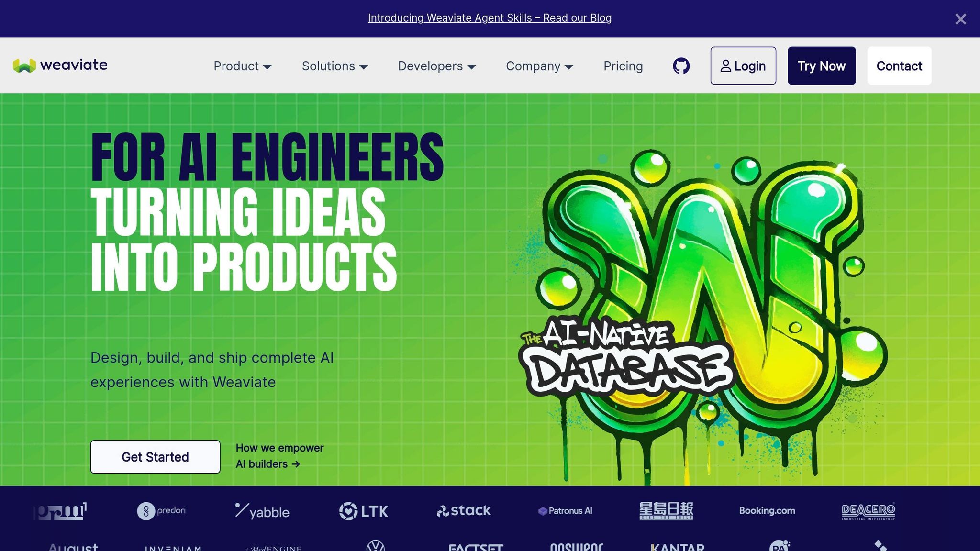The width and height of the screenshot is (980, 551).
Task: Click the predori logo
Action: [161, 511]
